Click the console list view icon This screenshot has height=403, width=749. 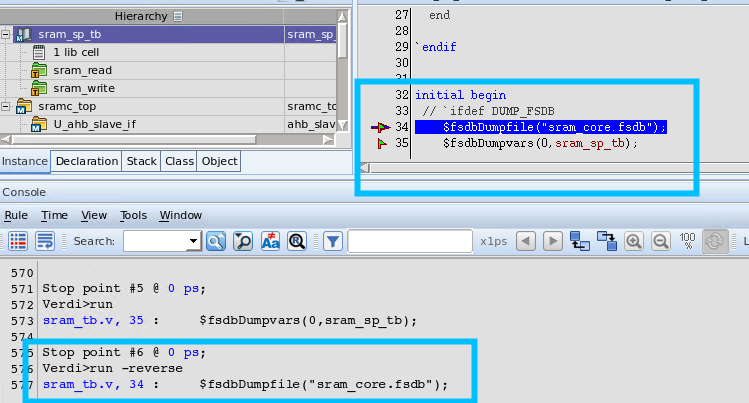pos(18,241)
